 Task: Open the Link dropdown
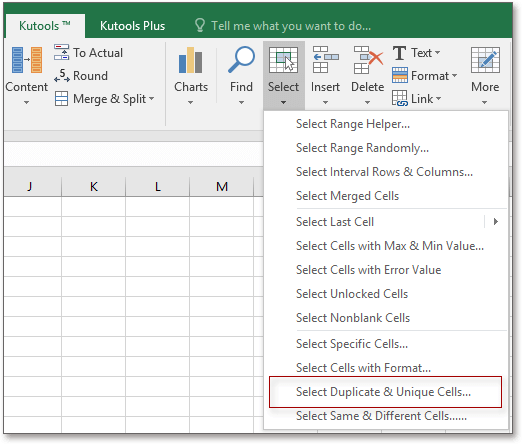[438, 99]
